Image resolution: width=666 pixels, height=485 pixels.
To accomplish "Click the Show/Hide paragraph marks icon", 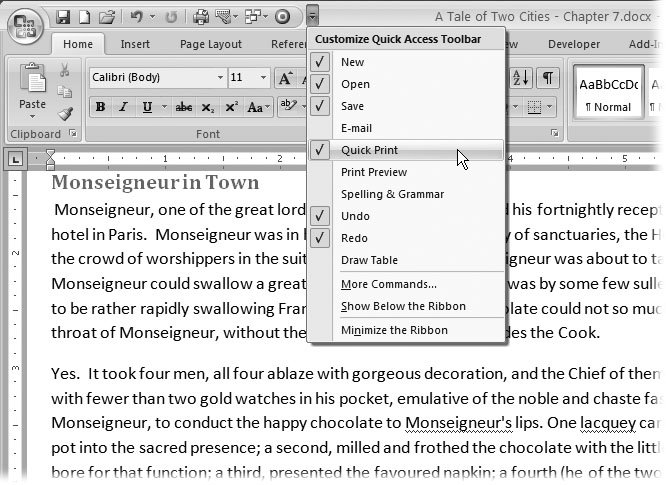I will tap(548, 78).
